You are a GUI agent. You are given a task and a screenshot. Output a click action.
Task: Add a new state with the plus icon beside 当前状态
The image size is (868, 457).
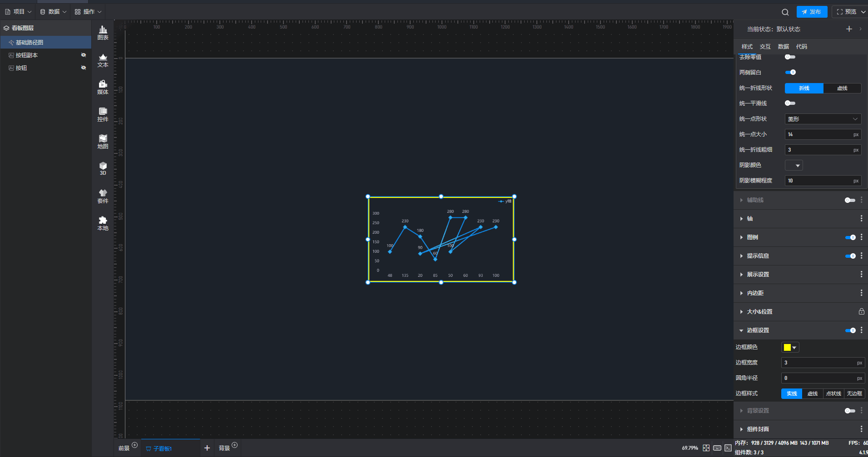click(x=849, y=29)
